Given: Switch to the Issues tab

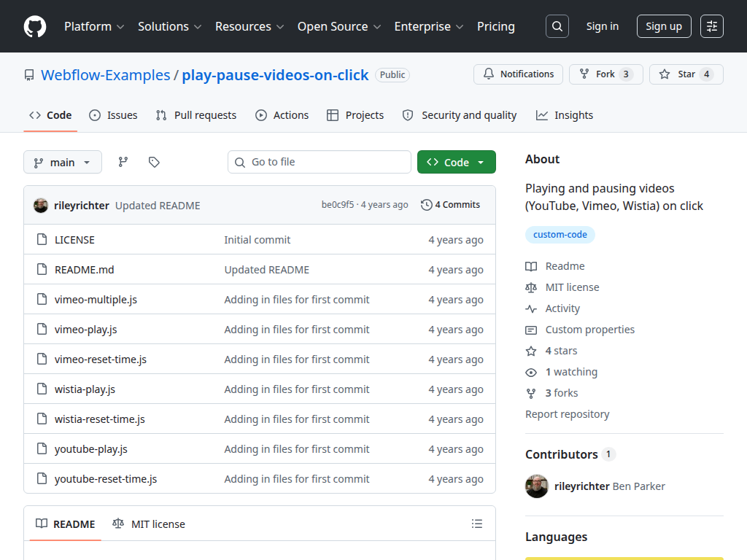Looking at the screenshot, I should (113, 115).
